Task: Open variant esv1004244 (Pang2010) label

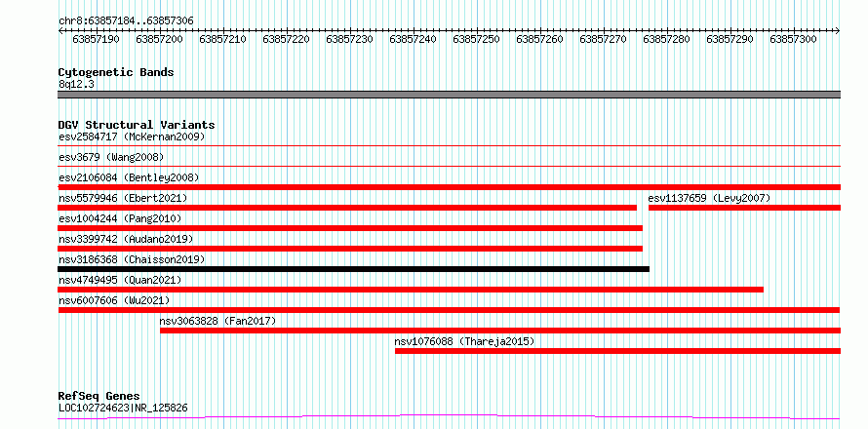Action: coord(120,218)
